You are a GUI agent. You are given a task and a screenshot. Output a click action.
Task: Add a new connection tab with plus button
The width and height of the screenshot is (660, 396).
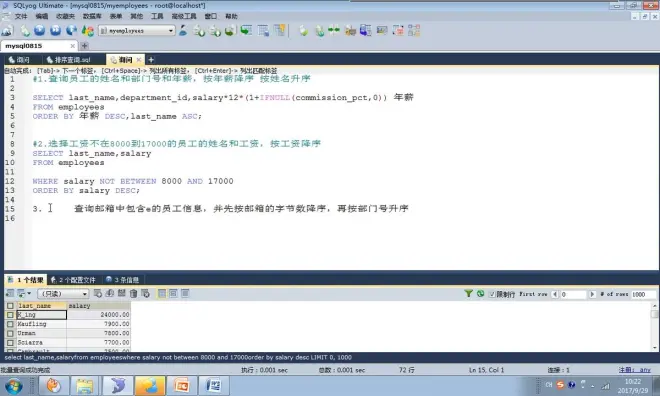85,46
